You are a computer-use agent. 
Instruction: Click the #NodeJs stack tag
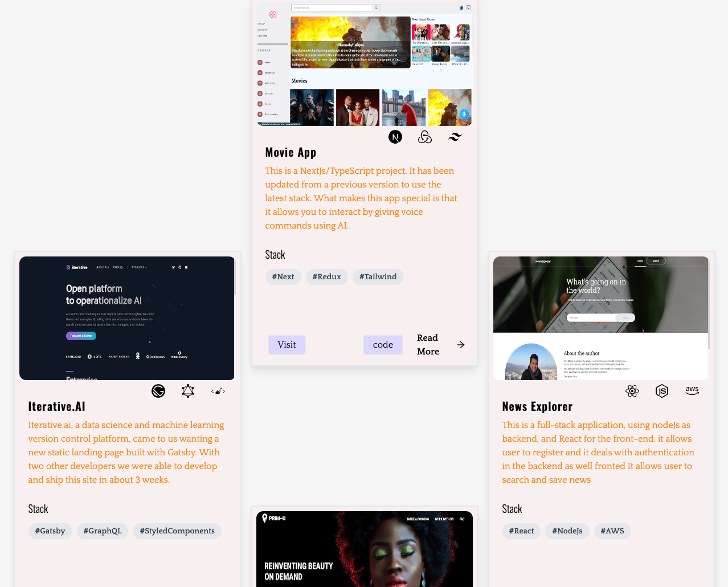tap(567, 531)
